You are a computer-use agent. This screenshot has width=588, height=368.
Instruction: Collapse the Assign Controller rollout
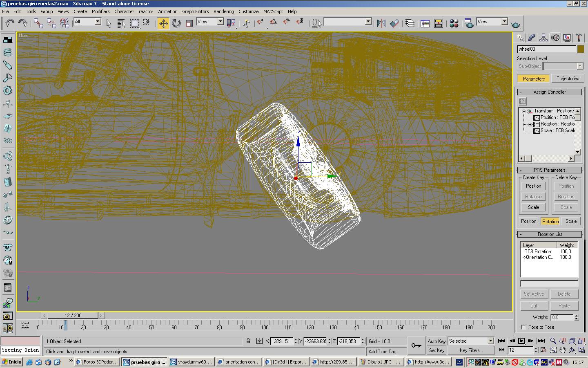pos(549,92)
